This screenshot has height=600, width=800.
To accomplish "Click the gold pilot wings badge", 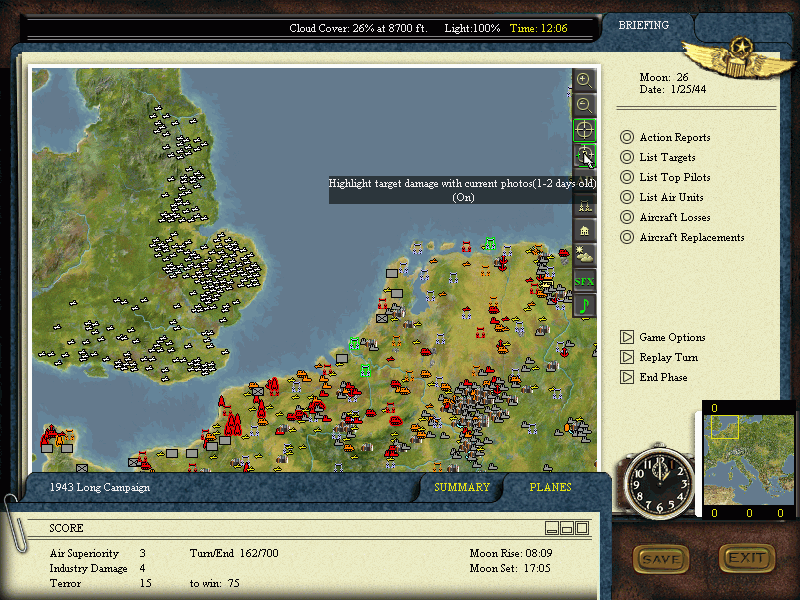I will coord(738,57).
